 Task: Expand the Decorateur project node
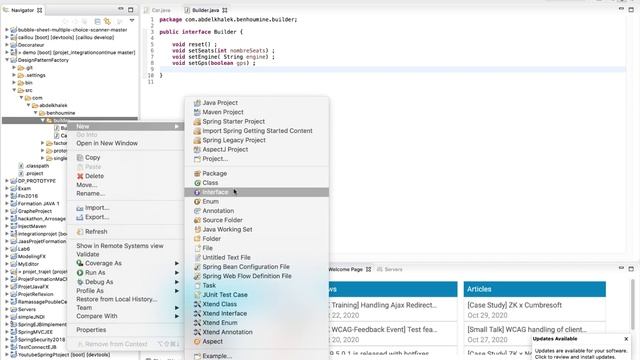coord(7,45)
